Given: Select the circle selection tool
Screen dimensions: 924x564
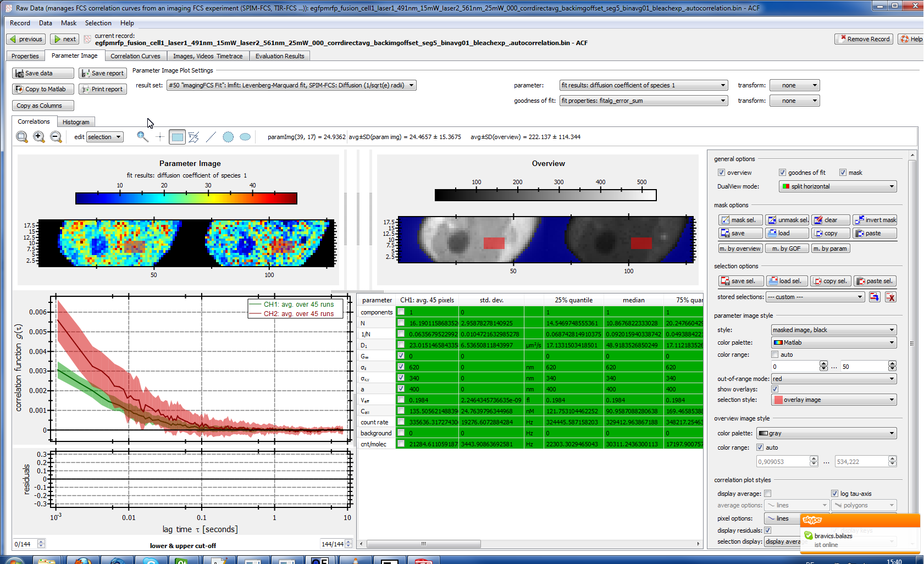Looking at the screenshot, I should click(228, 137).
